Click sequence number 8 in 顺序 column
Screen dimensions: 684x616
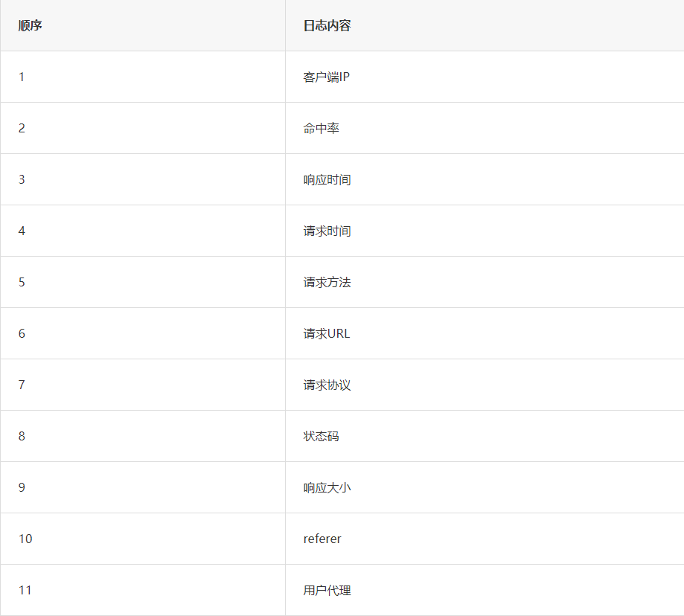point(22,436)
